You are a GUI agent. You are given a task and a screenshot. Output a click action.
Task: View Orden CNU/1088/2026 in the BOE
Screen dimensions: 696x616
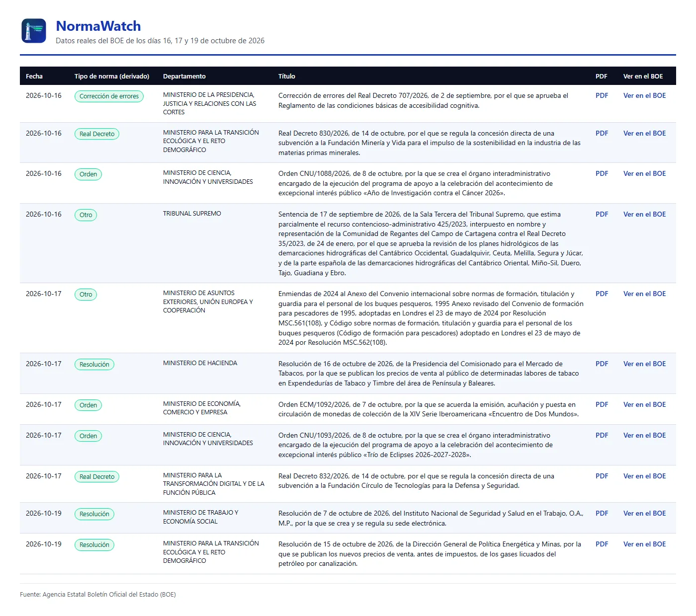(x=644, y=173)
